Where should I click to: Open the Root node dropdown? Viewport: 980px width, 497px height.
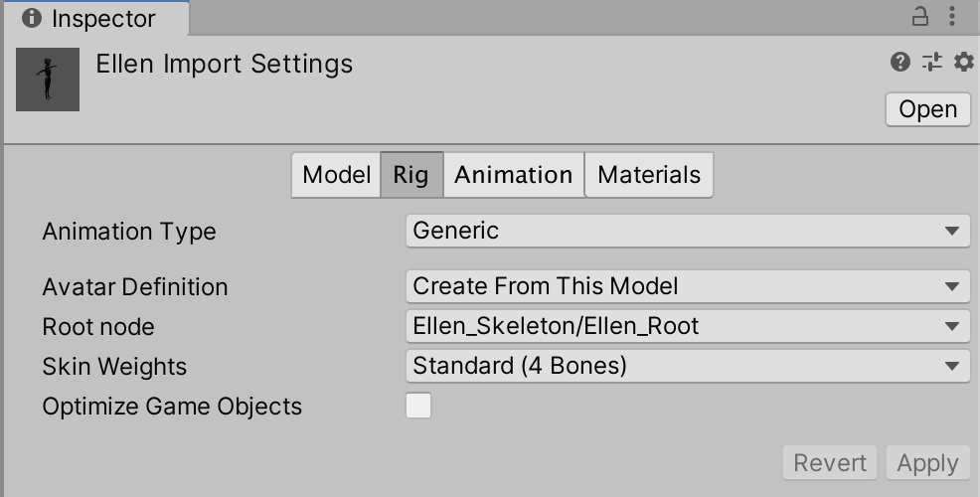[687, 326]
